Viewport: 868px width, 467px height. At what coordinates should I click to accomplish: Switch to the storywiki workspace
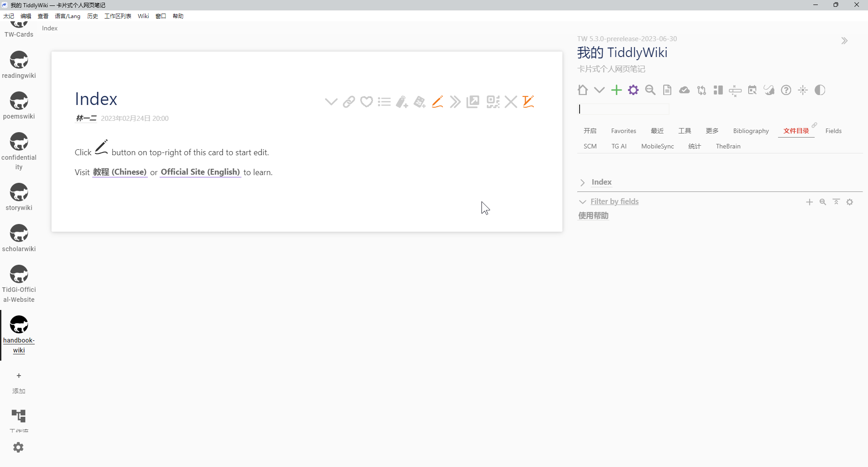[19, 192]
